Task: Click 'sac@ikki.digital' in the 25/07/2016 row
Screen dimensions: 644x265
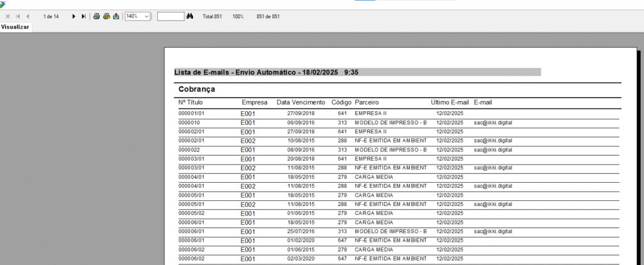Action: [x=493, y=231]
